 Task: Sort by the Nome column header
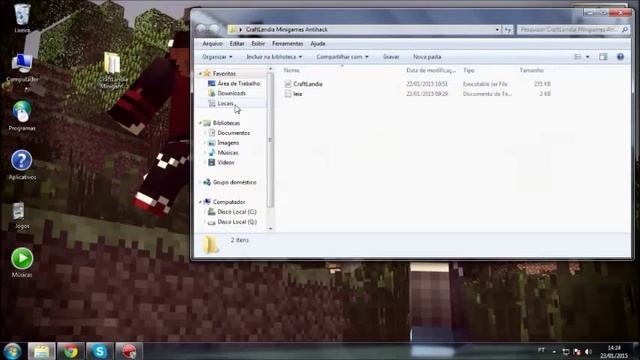point(291,70)
